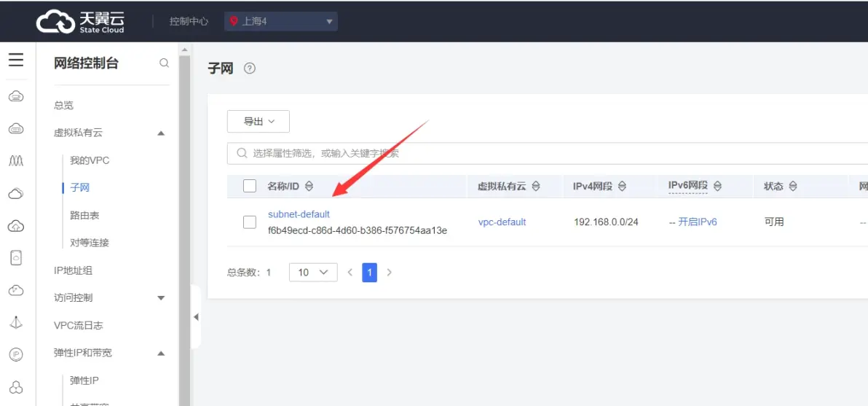Click the disk storage icon in left rail

[16, 258]
